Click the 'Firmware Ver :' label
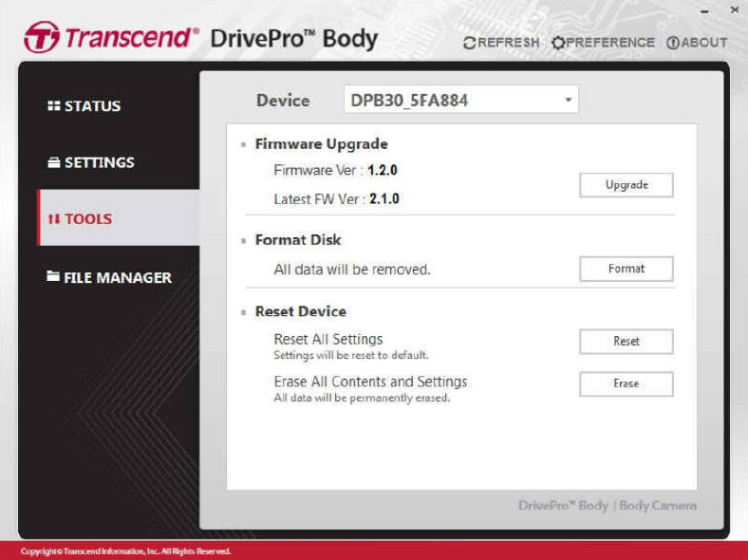Image resolution: width=748 pixels, height=560 pixels. pos(319,170)
